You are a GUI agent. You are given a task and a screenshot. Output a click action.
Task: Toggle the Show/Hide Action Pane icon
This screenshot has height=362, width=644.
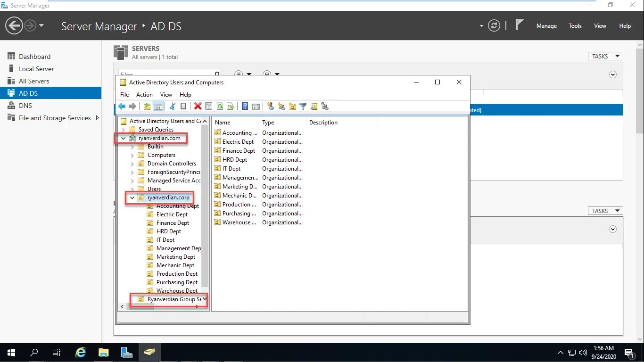tap(256, 107)
